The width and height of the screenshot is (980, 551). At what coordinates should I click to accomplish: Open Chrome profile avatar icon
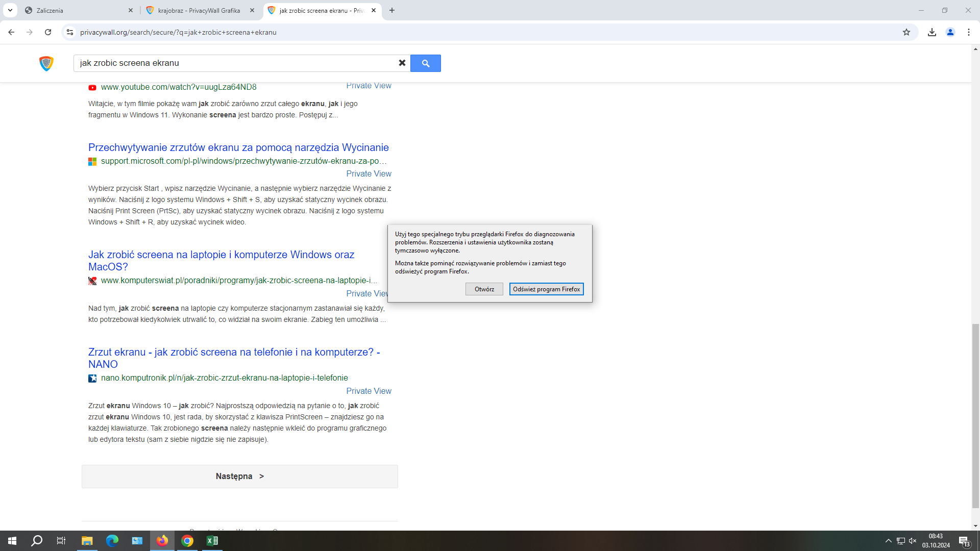coord(950,32)
